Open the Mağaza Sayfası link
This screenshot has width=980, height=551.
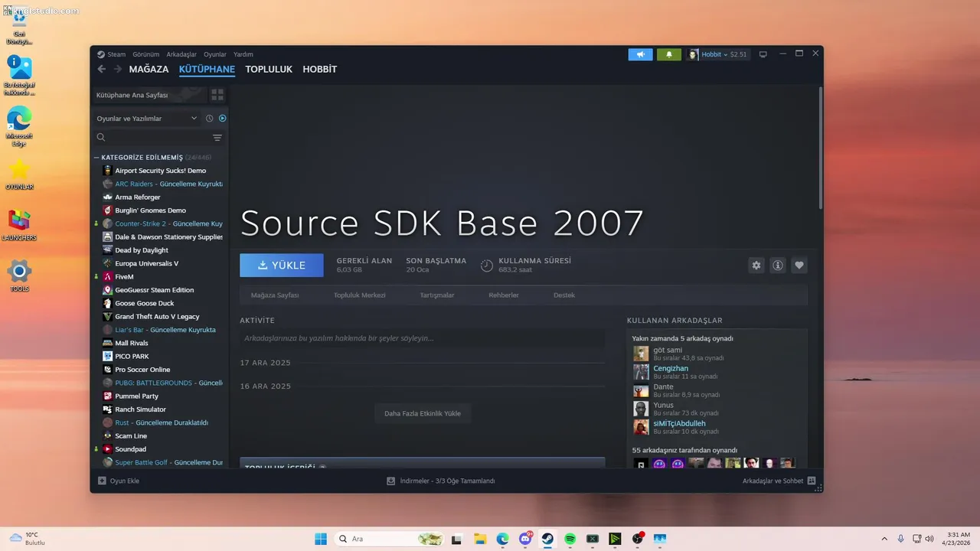[x=275, y=295]
